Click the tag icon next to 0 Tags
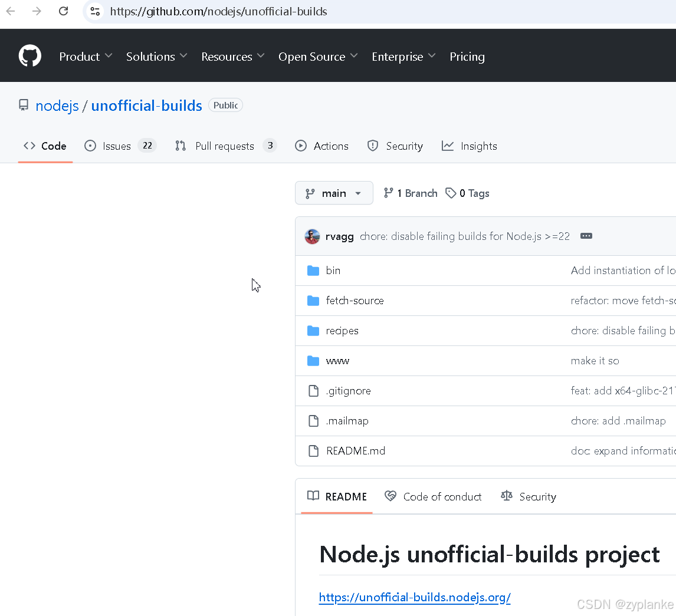Image resolution: width=676 pixels, height=616 pixels. tap(451, 193)
